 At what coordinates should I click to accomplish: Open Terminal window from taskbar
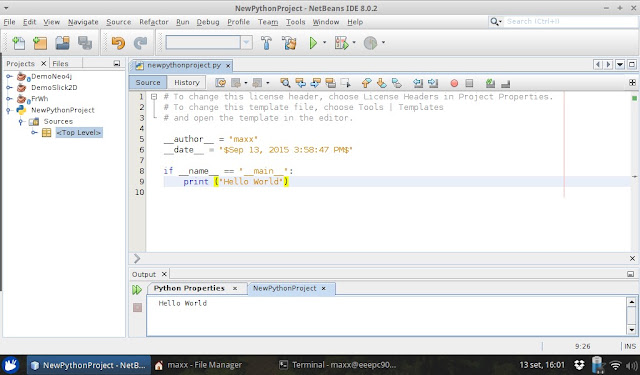pyautogui.click(x=338, y=365)
